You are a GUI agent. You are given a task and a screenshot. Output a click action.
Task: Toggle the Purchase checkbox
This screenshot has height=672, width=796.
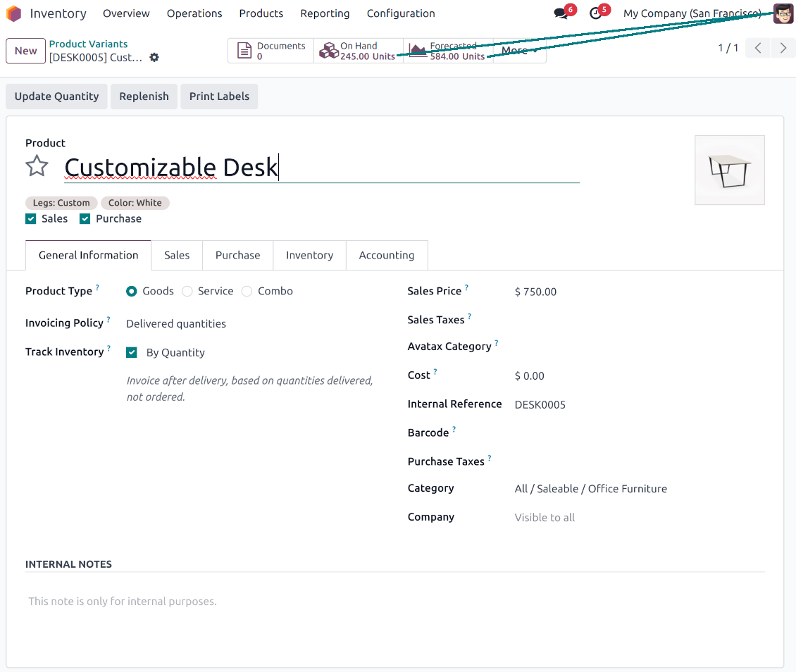coord(85,219)
